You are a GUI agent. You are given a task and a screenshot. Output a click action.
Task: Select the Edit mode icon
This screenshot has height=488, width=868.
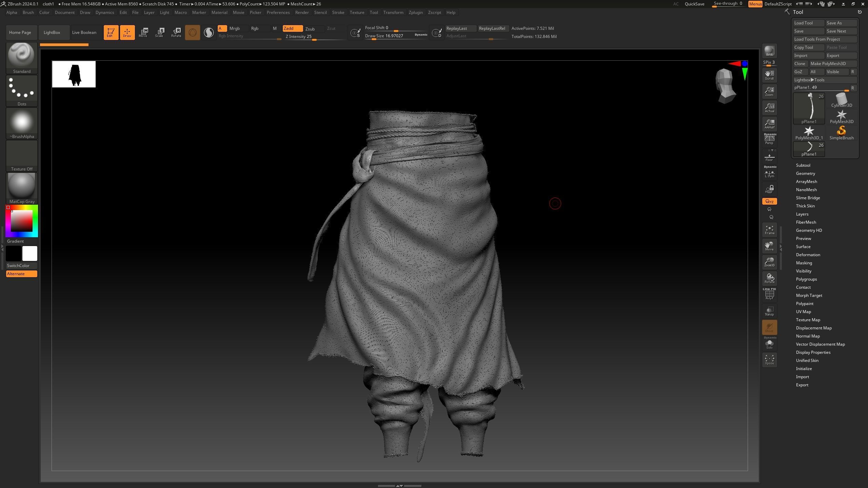point(111,33)
